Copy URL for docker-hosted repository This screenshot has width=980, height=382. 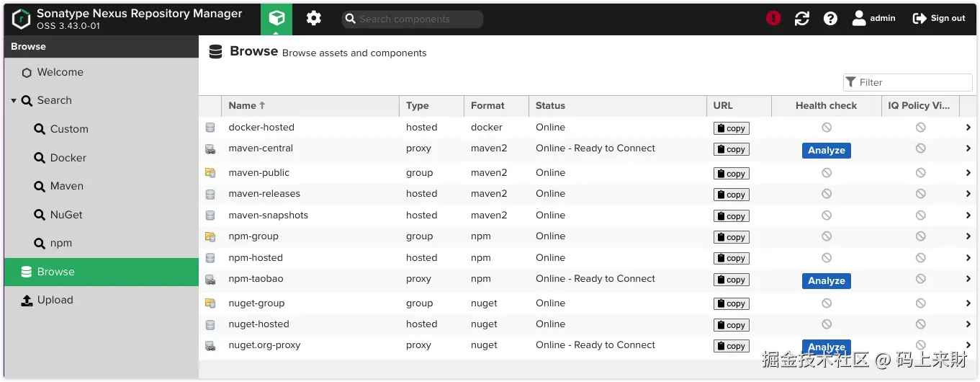pos(731,128)
